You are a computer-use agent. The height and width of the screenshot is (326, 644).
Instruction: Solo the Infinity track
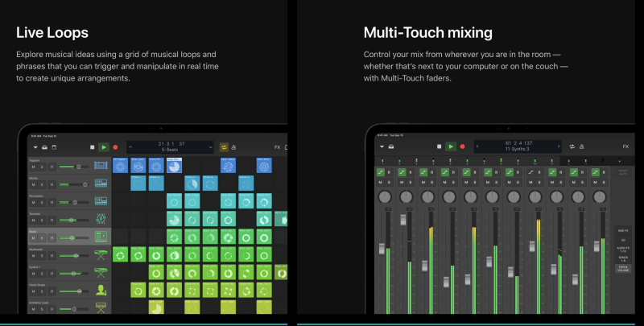coord(42,185)
